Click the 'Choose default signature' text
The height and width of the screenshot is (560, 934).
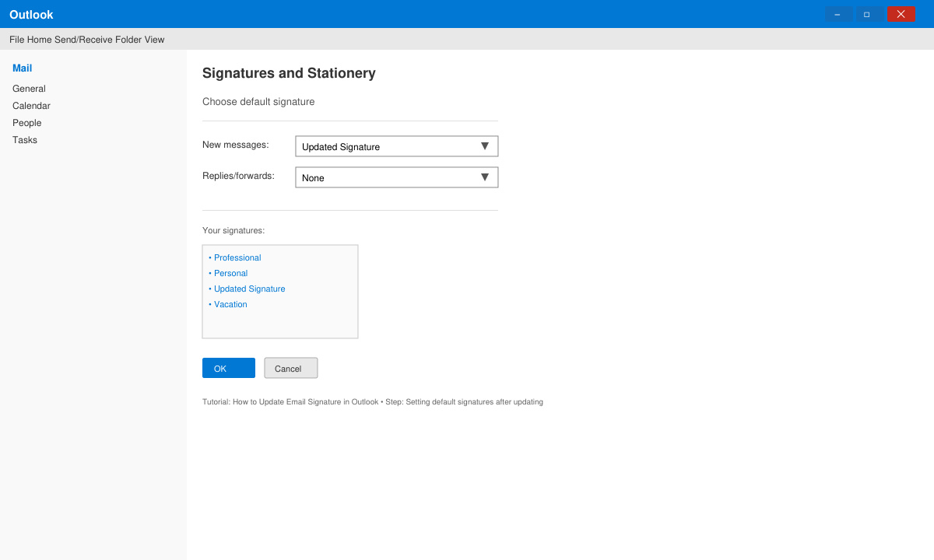coord(258,102)
